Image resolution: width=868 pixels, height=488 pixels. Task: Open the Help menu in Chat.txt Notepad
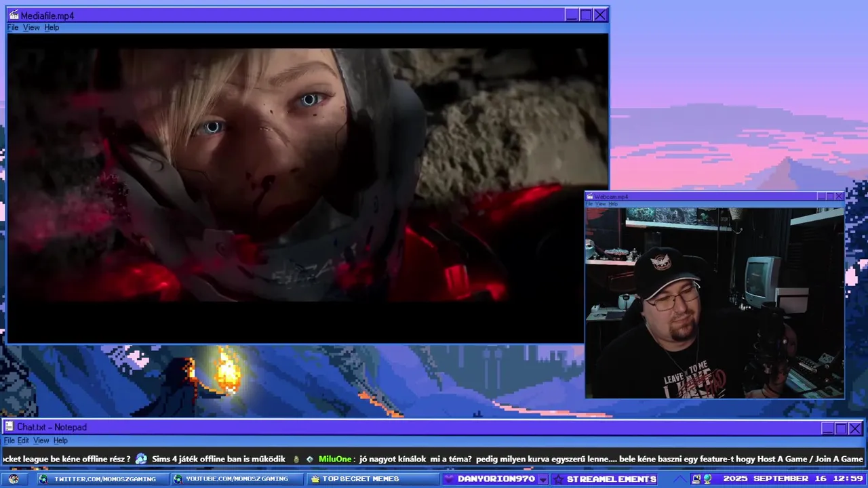(x=60, y=441)
